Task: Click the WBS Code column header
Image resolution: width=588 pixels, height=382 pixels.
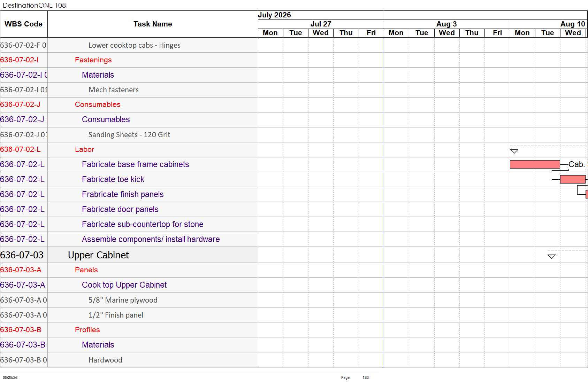Action: point(23,24)
